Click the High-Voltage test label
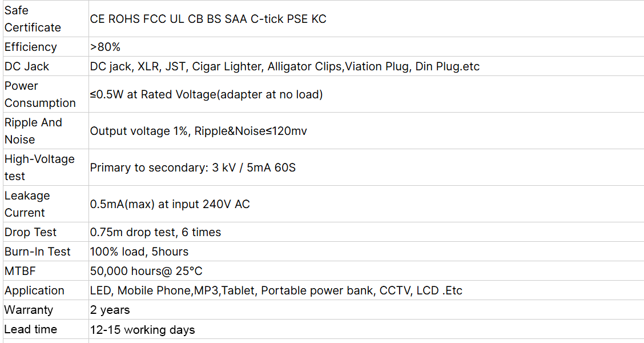This screenshot has width=644, height=343. point(39,167)
